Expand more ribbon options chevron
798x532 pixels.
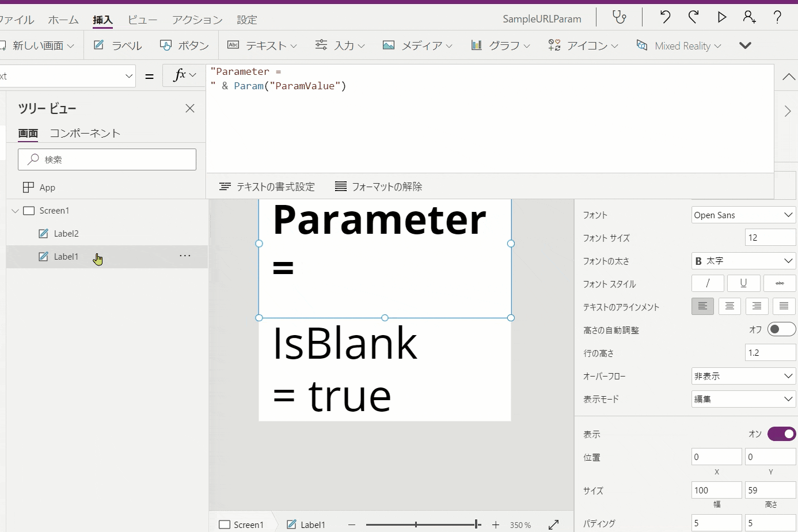coord(745,45)
